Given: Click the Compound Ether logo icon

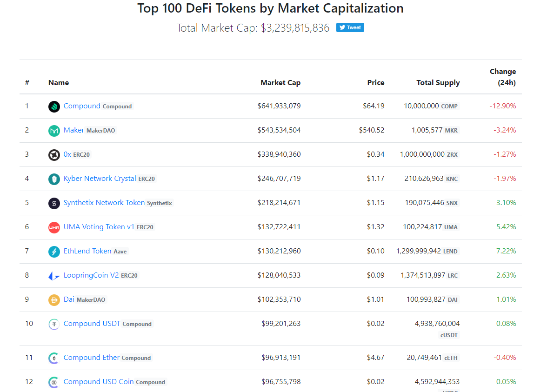Looking at the screenshot, I should pos(54,358).
